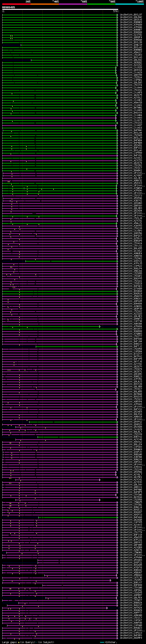
Task: Click the query end position 576
Action: click(x=115, y=11)
